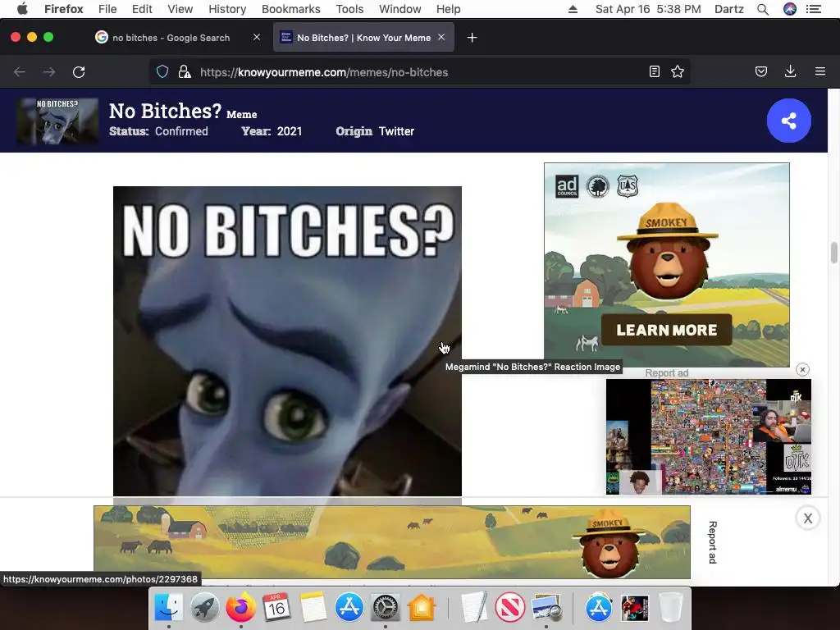Open the tracking protection shield icon
This screenshot has height=630, width=840.
point(162,72)
